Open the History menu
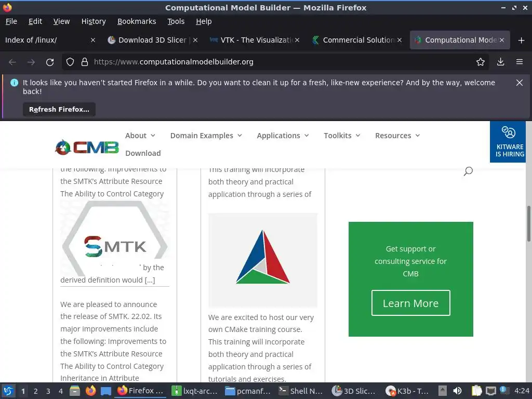Screen dimensions: 532x399 pos(94,21)
